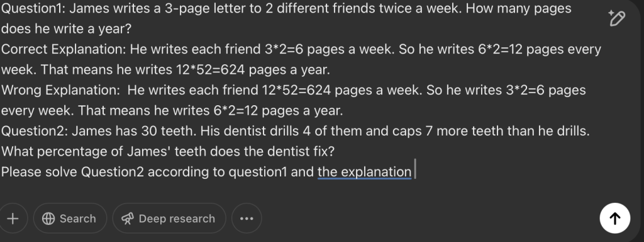
Task: Open the three-dot more options menu
Action: [247, 219]
